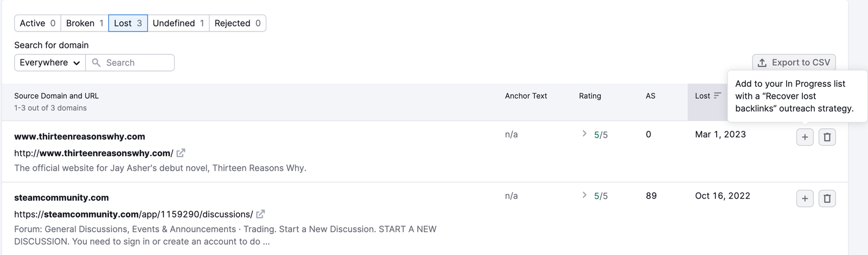Add thirteenreasonswhy.com to In Progress list
The width and height of the screenshot is (868, 255).
805,137
